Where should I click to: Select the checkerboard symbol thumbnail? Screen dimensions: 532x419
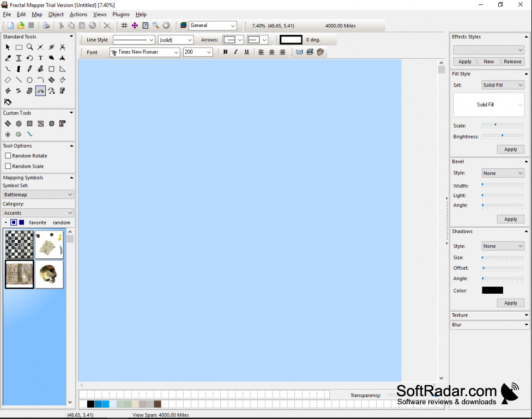[19, 245]
